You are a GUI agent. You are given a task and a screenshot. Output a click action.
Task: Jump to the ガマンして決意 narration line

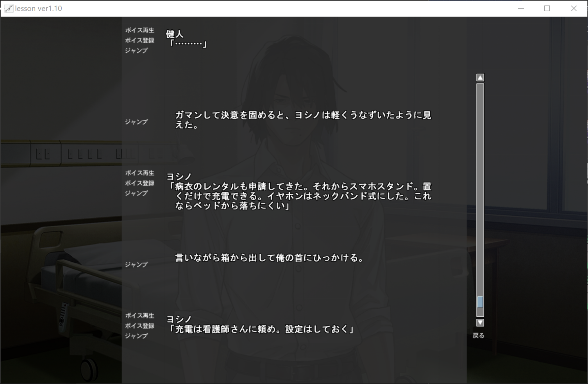(136, 122)
